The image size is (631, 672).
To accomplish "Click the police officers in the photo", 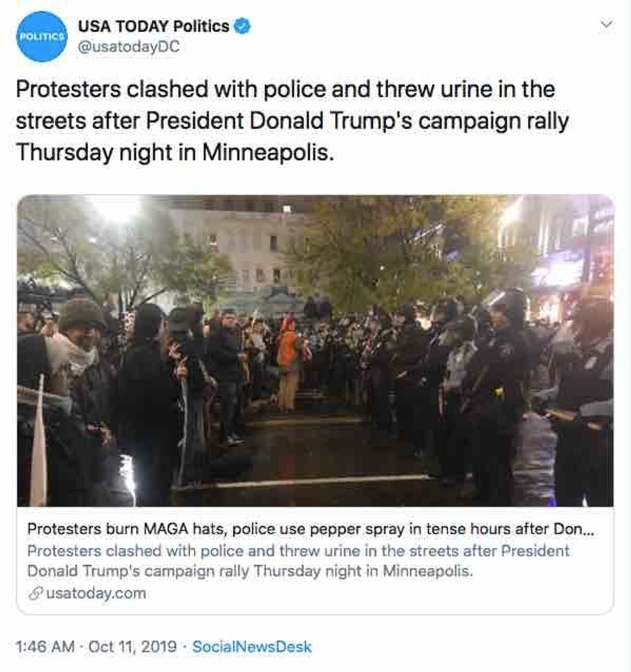I will (493, 386).
